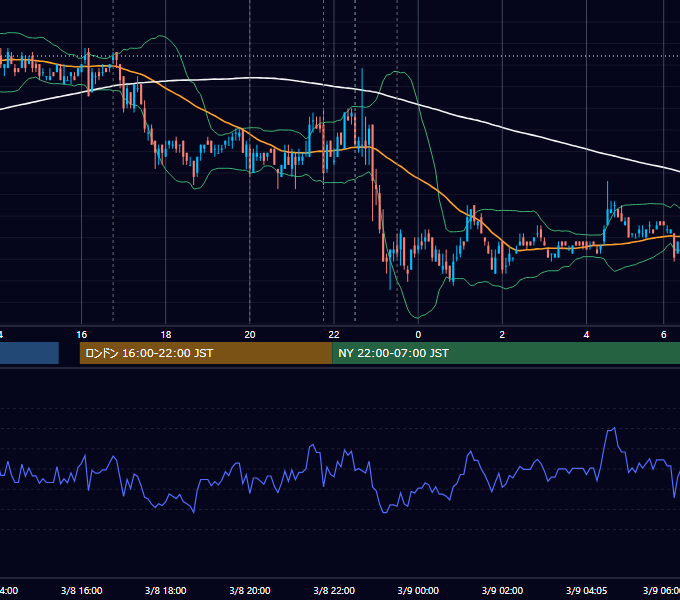
Task: Click the upper axis hour label 20
Action: tap(250, 335)
